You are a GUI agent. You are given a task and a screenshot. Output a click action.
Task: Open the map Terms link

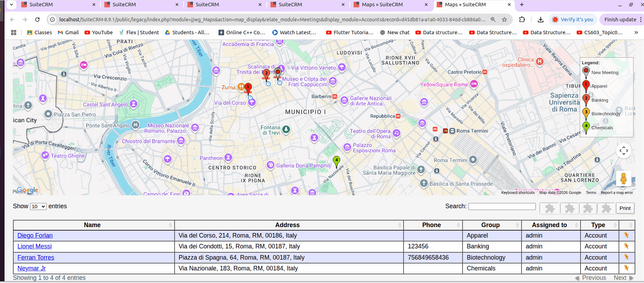click(591, 193)
